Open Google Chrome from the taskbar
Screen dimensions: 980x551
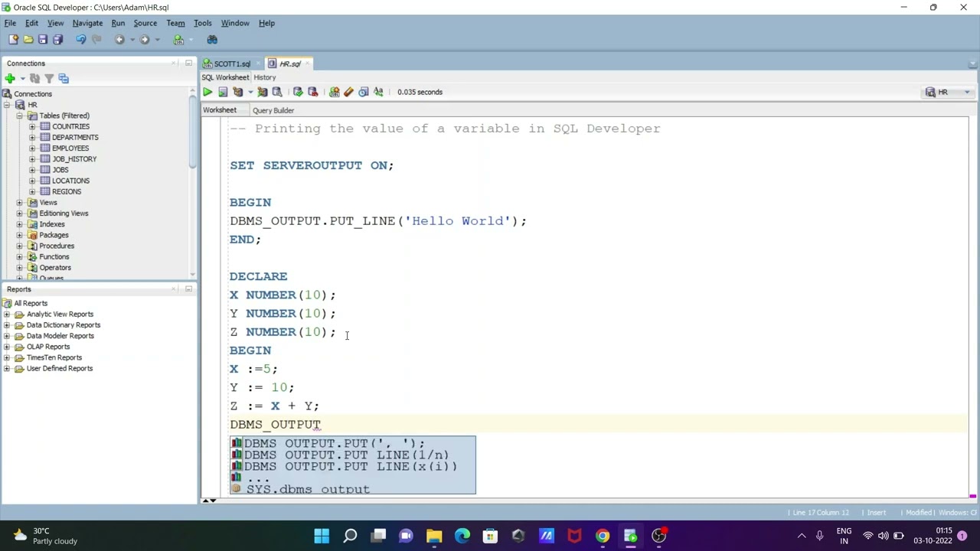pos(603,536)
